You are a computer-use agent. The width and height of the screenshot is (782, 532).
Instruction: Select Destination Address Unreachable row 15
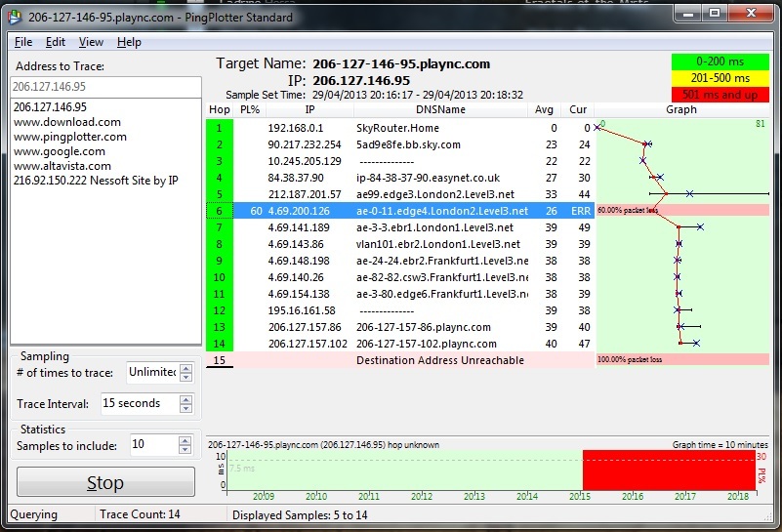(x=400, y=360)
